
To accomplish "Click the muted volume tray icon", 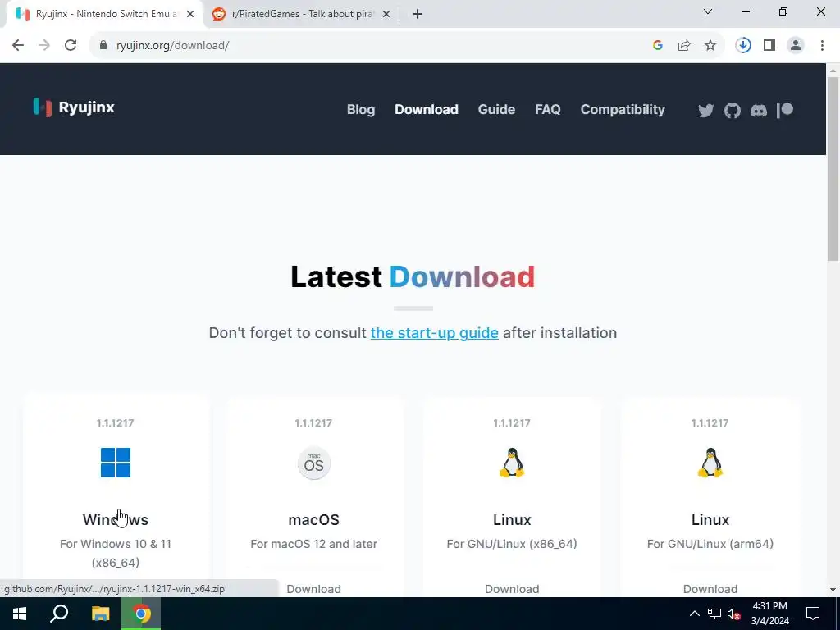I will pos(734,614).
